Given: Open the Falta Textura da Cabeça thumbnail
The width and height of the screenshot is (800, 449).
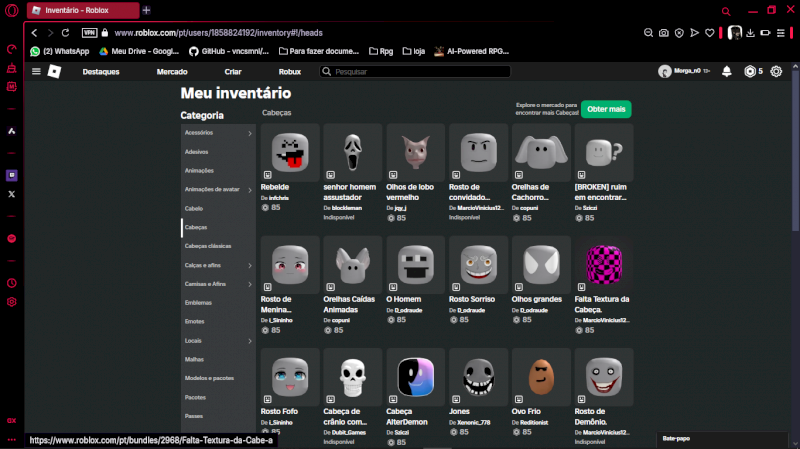Looking at the screenshot, I should point(602,265).
